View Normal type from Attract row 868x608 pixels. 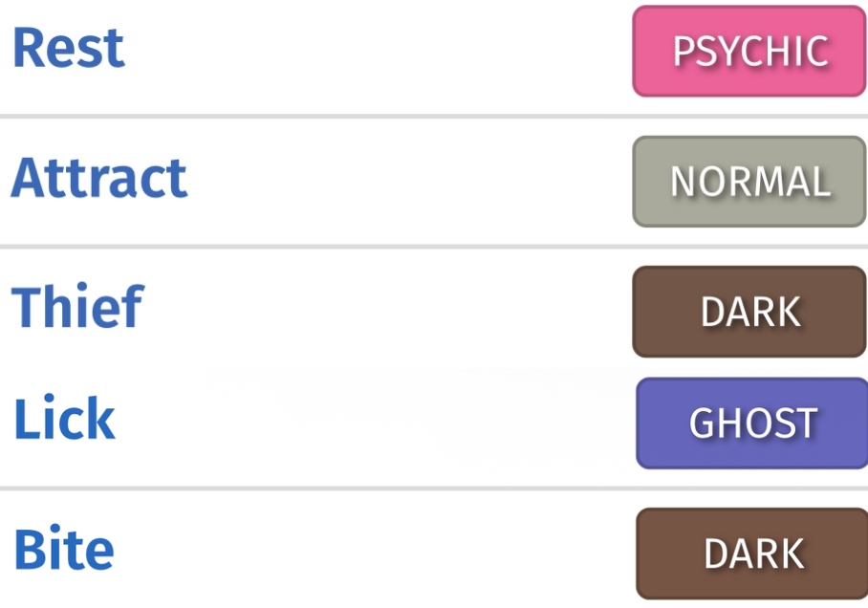click(749, 182)
